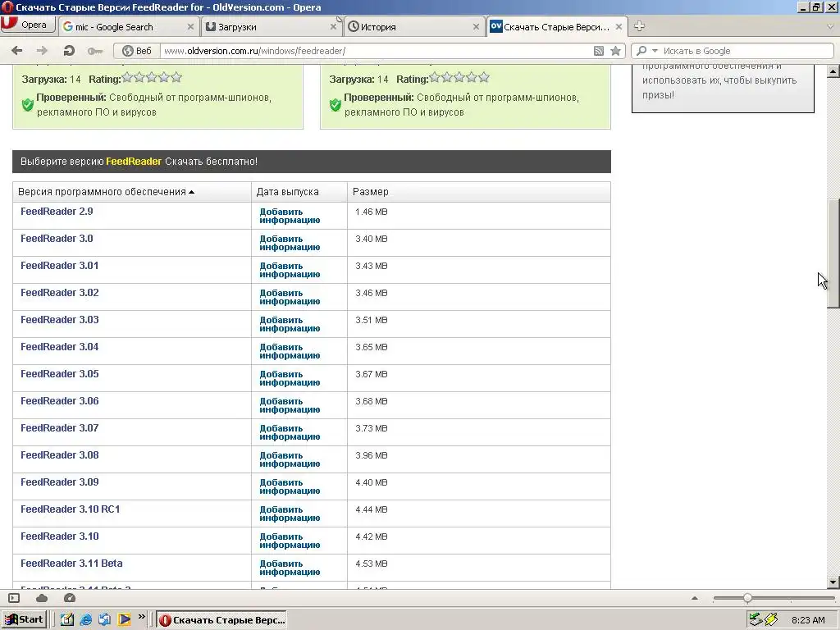Click the Back navigation arrow
Viewport: 840px width, 630px height.
tap(17, 50)
